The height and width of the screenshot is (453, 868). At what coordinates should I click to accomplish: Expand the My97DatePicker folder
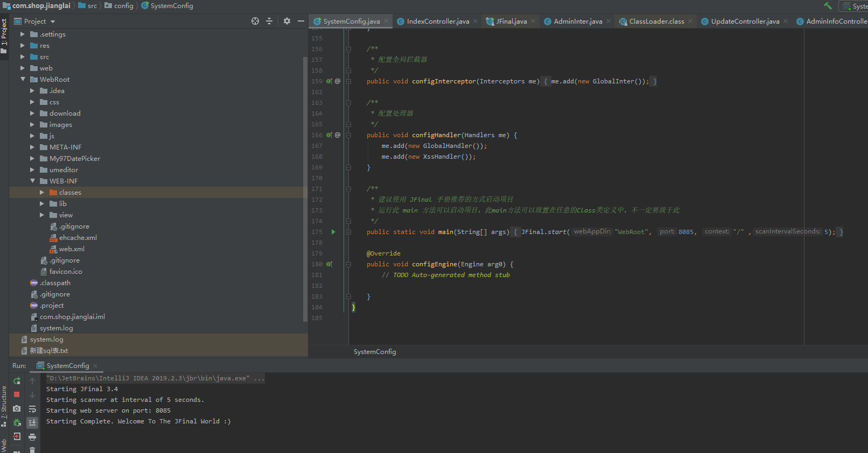click(x=32, y=158)
